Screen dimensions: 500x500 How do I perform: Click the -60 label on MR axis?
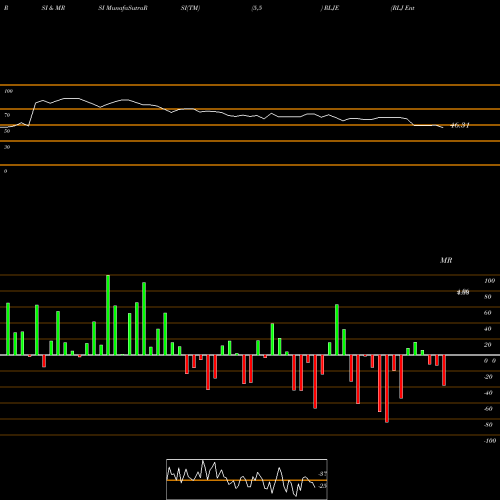(488, 409)
